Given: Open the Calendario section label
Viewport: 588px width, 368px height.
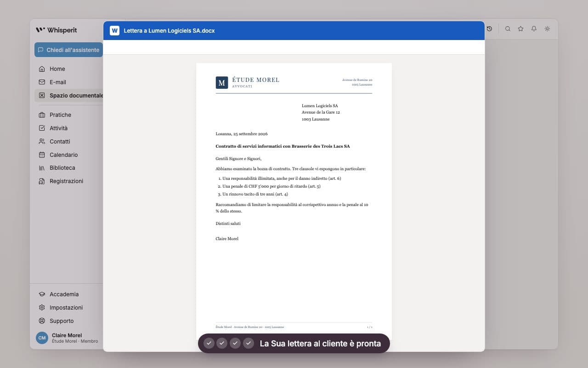Looking at the screenshot, I should [x=64, y=155].
